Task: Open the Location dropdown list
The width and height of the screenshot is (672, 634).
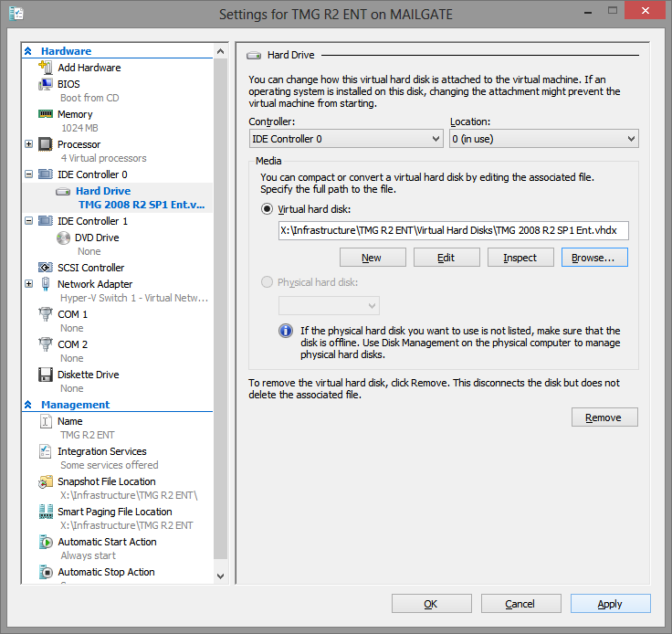Action: tap(543, 139)
